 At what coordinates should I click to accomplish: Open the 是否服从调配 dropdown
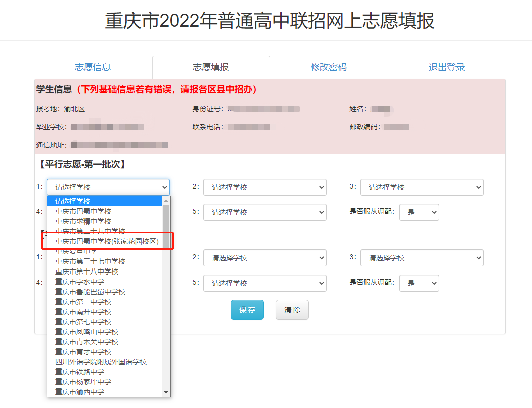[419, 212]
